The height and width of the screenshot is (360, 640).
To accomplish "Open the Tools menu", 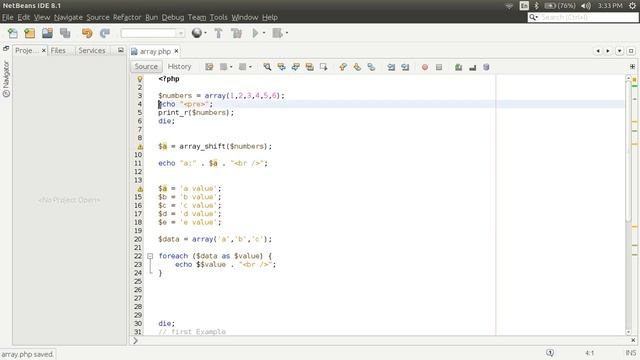I will tap(218, 17).
